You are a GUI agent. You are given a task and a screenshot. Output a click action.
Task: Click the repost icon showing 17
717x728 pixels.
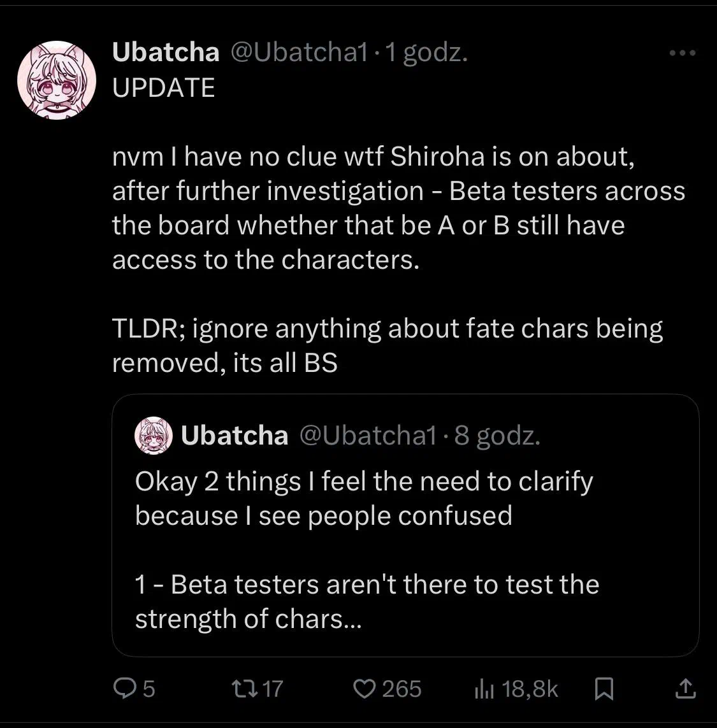pyautogui.click(x=245, y=689)
